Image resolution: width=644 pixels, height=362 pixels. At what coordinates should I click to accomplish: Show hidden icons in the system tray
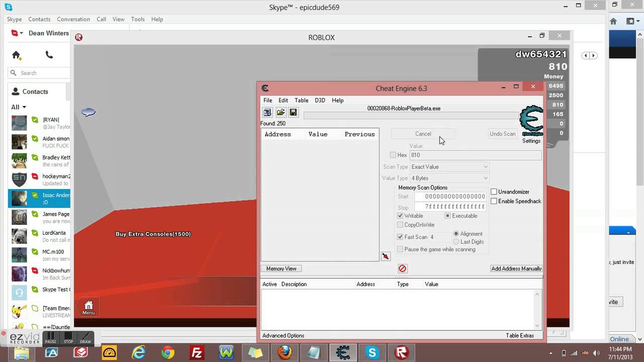551,353
